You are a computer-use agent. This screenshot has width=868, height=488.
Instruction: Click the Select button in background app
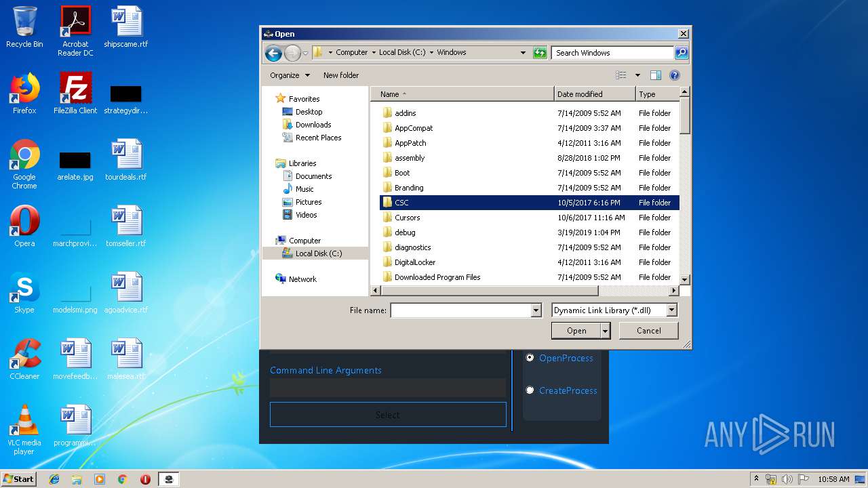388,415
